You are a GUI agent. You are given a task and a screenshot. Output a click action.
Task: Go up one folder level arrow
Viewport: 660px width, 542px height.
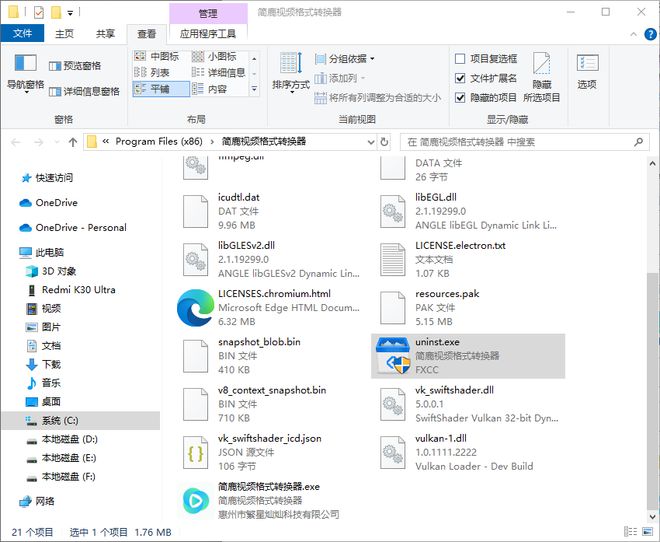tap(73, 142)
